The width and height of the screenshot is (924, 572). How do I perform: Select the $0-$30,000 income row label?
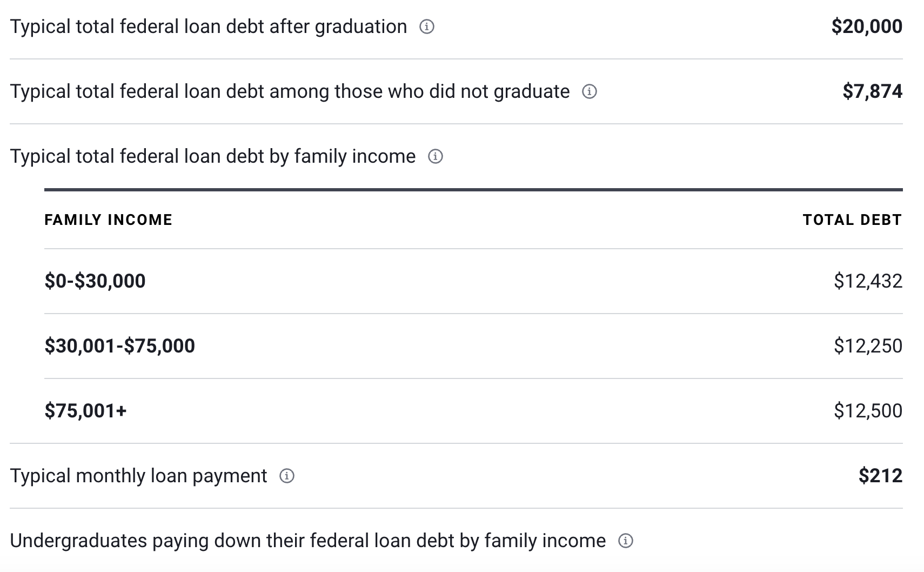click(x=95, y=281)
